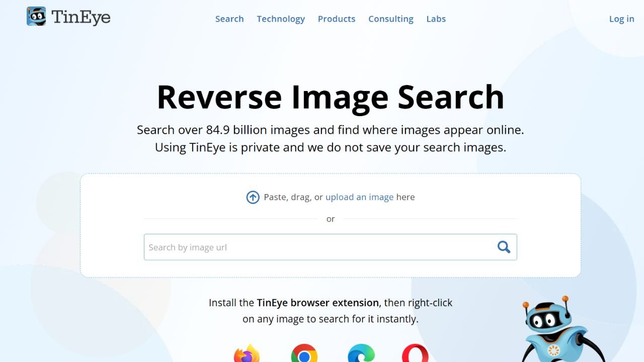Click the upload arrow circle icon
The width and height of the screenshot is (644, 362).
[x=253, y=197]
